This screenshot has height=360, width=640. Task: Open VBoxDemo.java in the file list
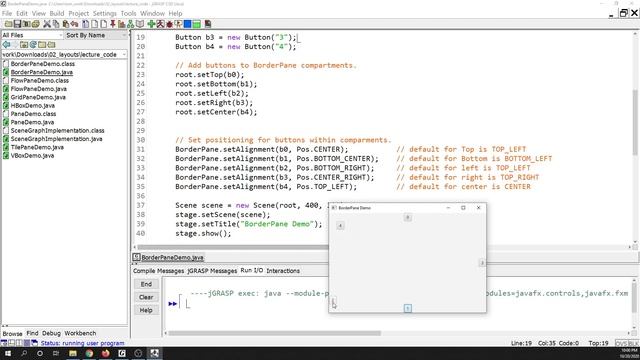pyautogui.click(x=32, y=156)
